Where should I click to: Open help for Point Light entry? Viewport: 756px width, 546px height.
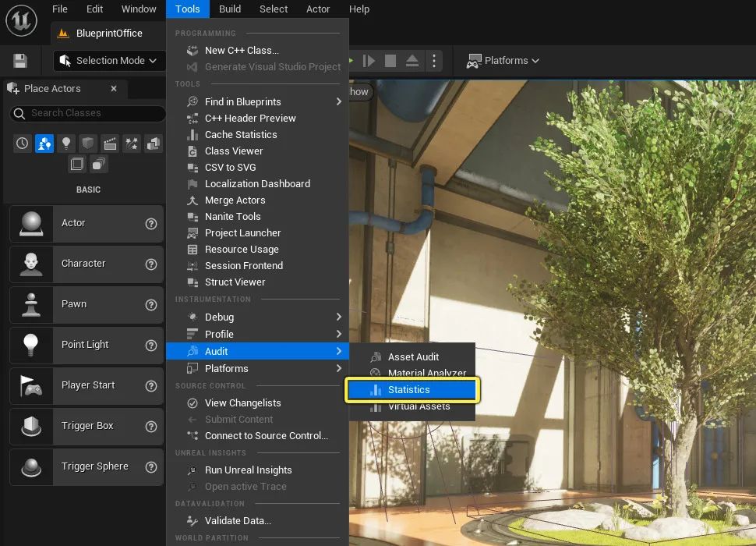(151, 346)
